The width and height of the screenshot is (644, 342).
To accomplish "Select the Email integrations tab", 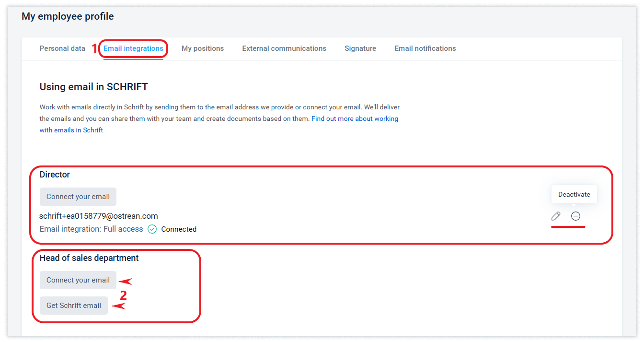I will (134, 48).
